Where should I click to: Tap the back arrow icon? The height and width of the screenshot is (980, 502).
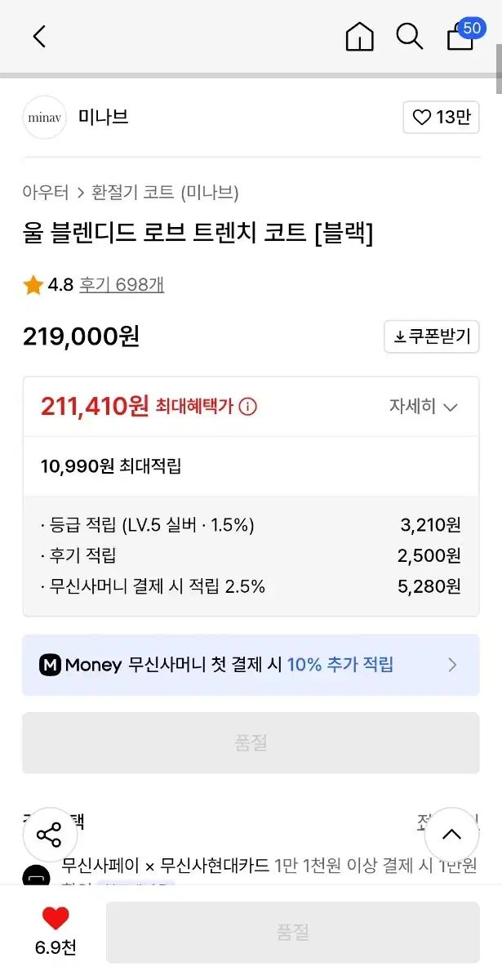tap(39, 37)
